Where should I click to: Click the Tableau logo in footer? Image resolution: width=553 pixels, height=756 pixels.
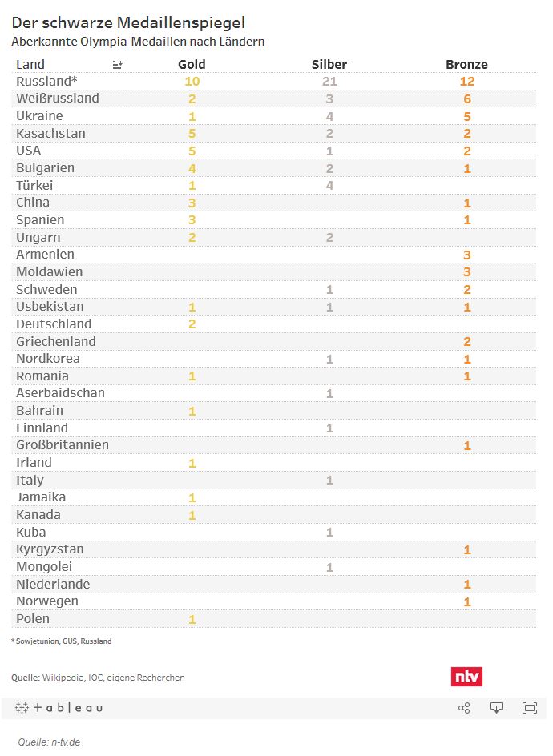[59, 708]
